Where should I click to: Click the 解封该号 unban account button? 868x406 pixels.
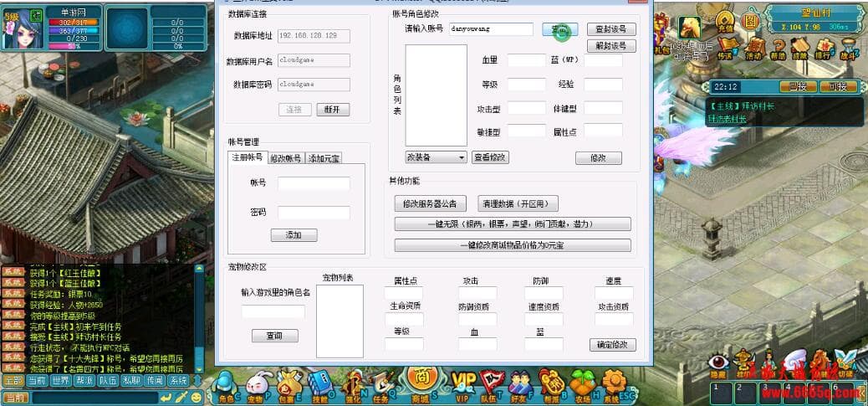611,46
